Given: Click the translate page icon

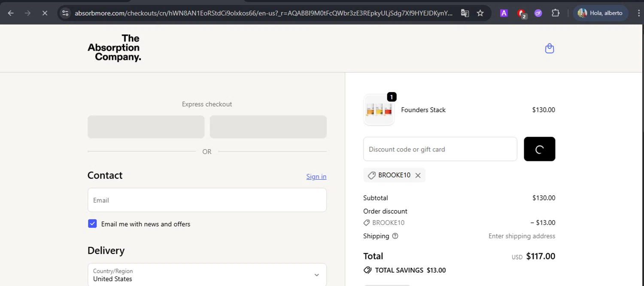Looking at the screenshot, I should 465,13.
